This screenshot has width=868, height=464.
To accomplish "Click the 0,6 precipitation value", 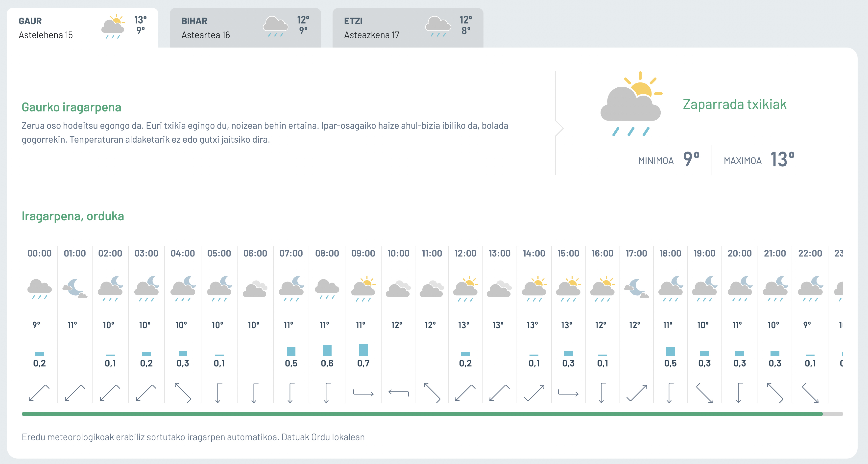I will [x=327, y=363].
